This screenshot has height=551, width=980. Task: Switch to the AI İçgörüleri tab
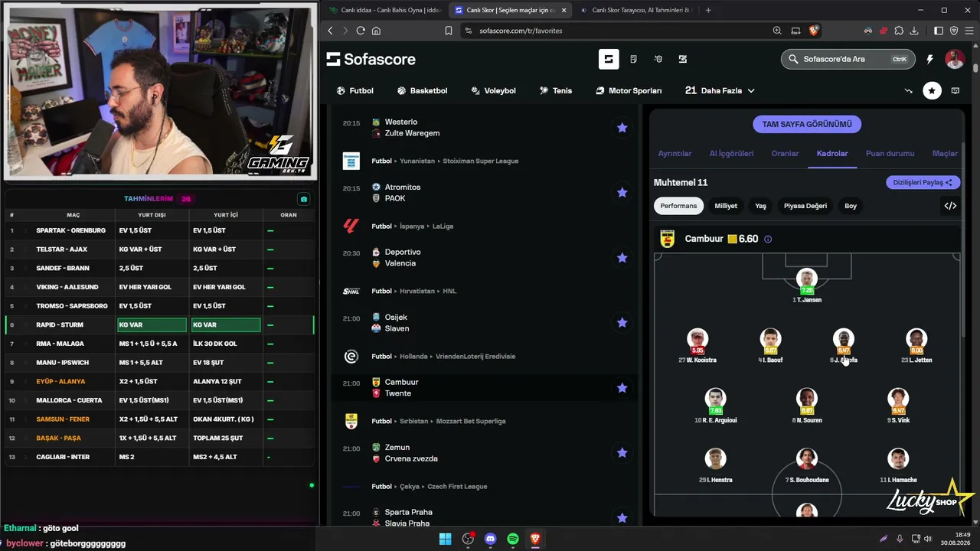731,153
